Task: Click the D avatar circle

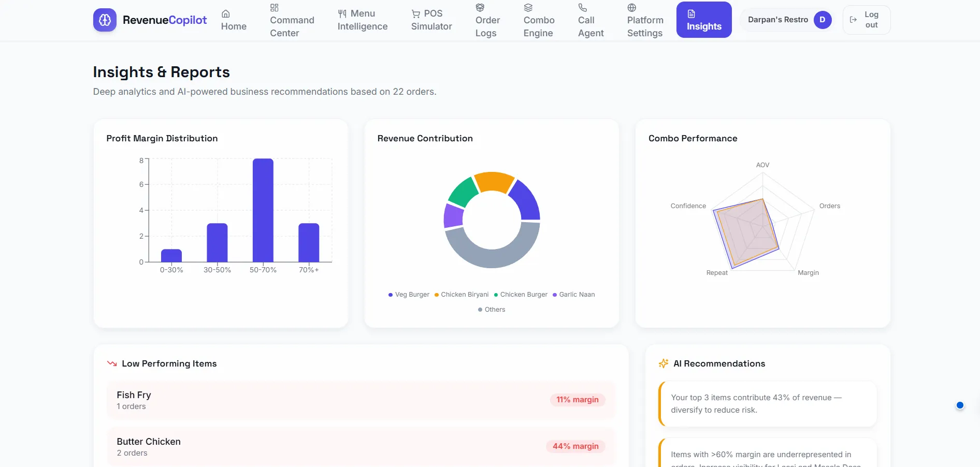Action: [823, 20]
